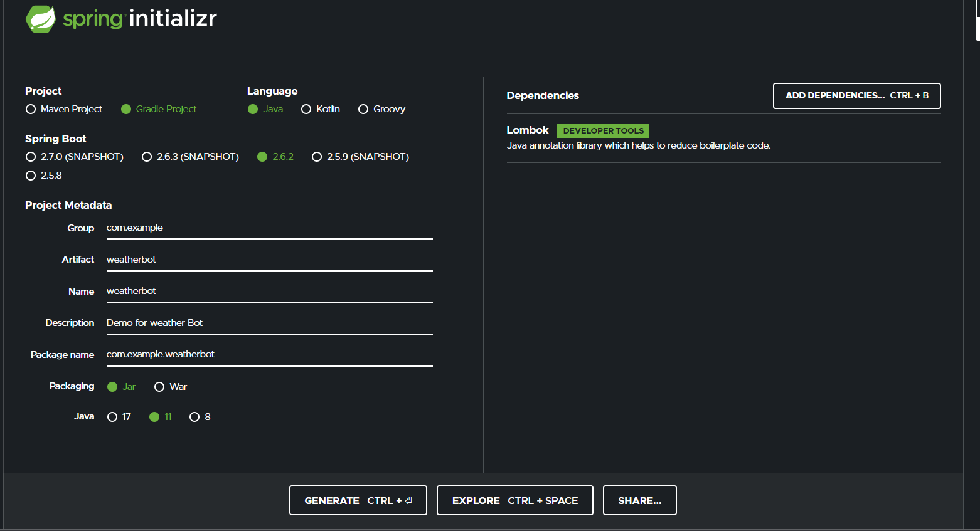Click the Dependencies heading
This screenshot has width=980, height=531.
pos(543,95)
